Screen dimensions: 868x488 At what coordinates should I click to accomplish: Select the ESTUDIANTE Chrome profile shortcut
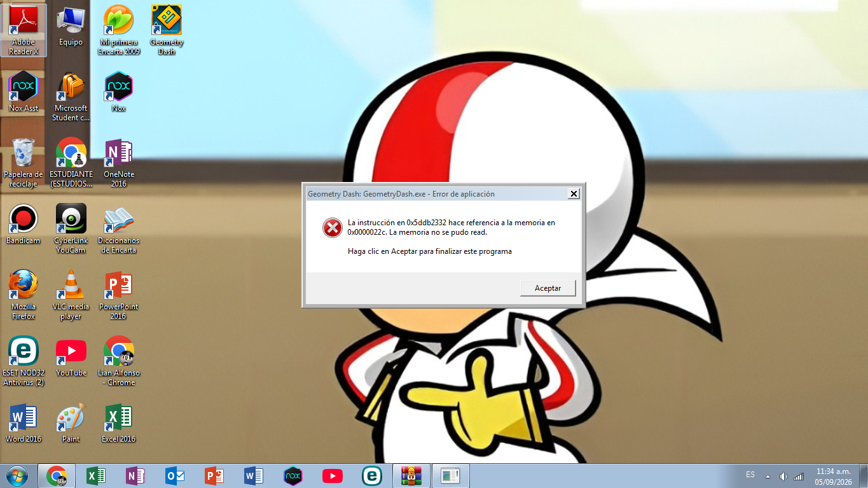tap(71, 163)
